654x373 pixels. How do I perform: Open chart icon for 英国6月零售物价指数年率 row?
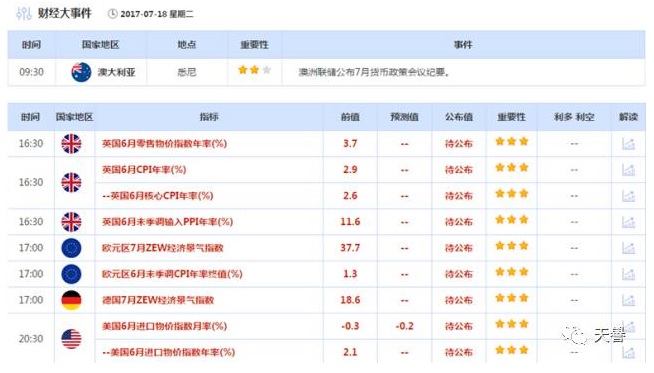tap(628, 144)
